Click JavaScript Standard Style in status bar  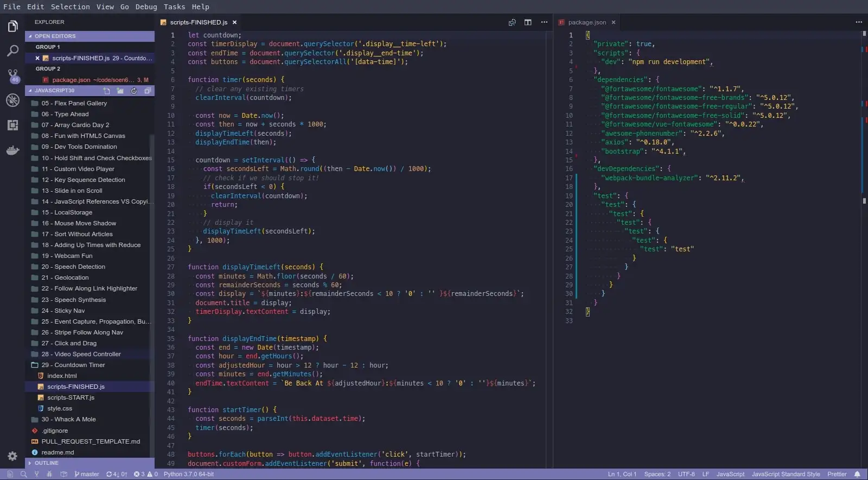(786, 474)
